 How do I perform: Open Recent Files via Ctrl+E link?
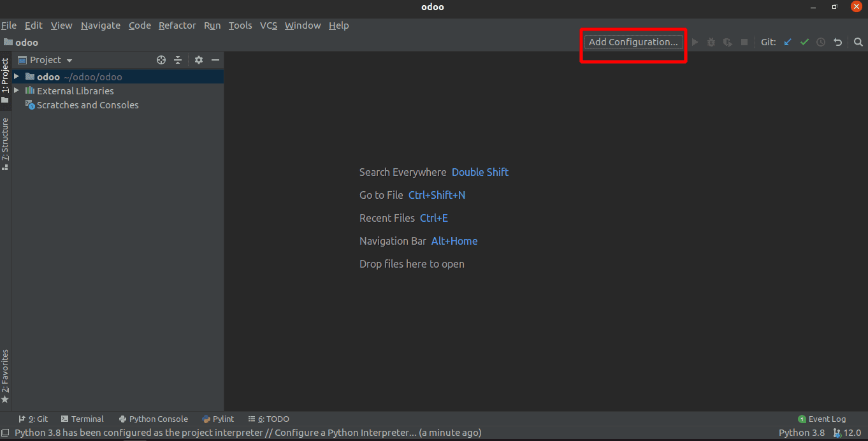pos(433,217)
